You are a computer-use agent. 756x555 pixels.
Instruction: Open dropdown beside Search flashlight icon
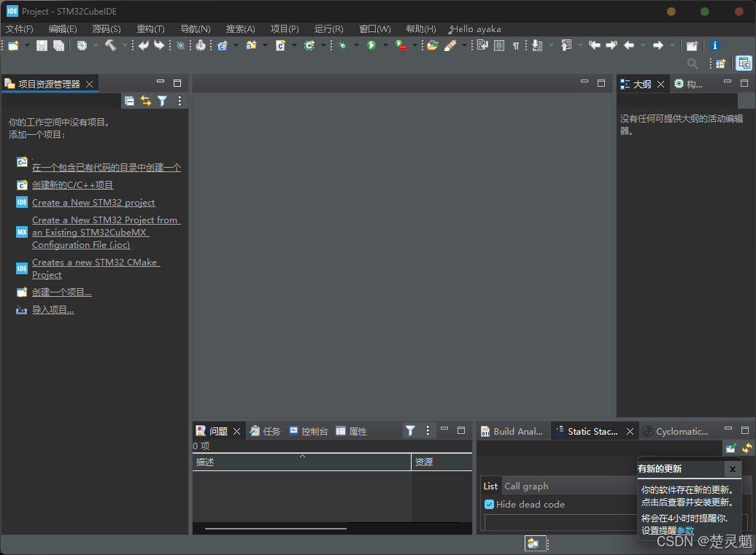coord(464,46)
